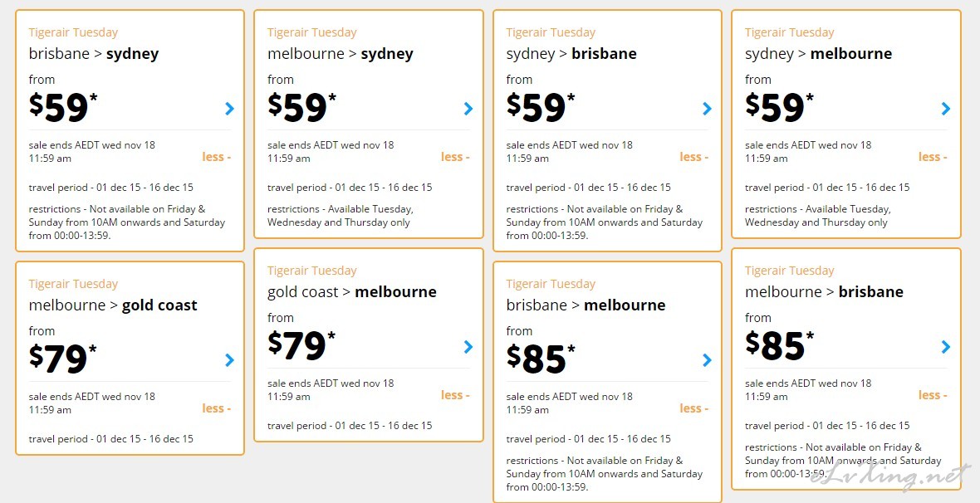Select the $85 brisbane > melbourne price
Viewport: 980px width, 503px height.
tap(541, 359)
